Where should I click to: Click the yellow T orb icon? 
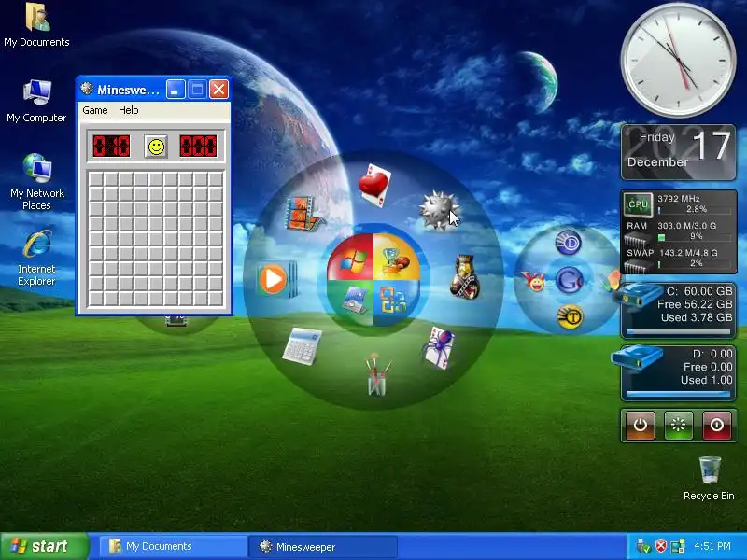pyautogui.click(x=570, y=316)
